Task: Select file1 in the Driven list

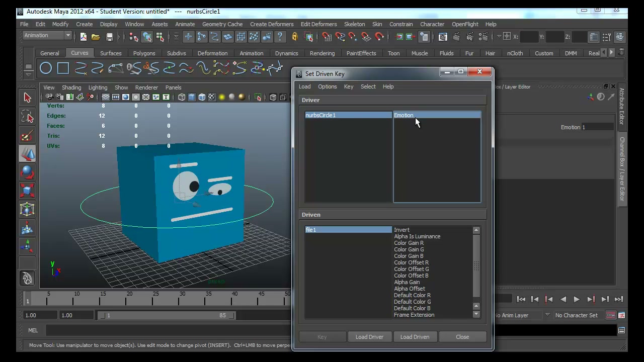Action: tap(348, 230)
